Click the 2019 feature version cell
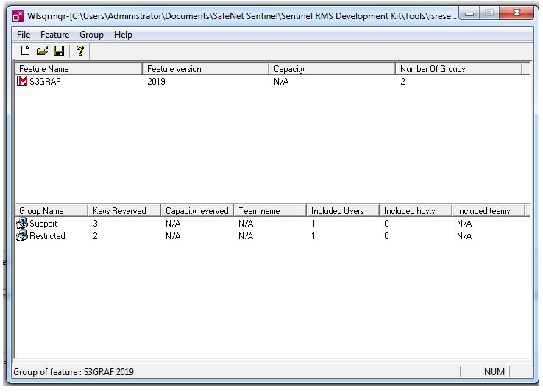This screenshot has width=543, height=392. [x=156, y=82]
